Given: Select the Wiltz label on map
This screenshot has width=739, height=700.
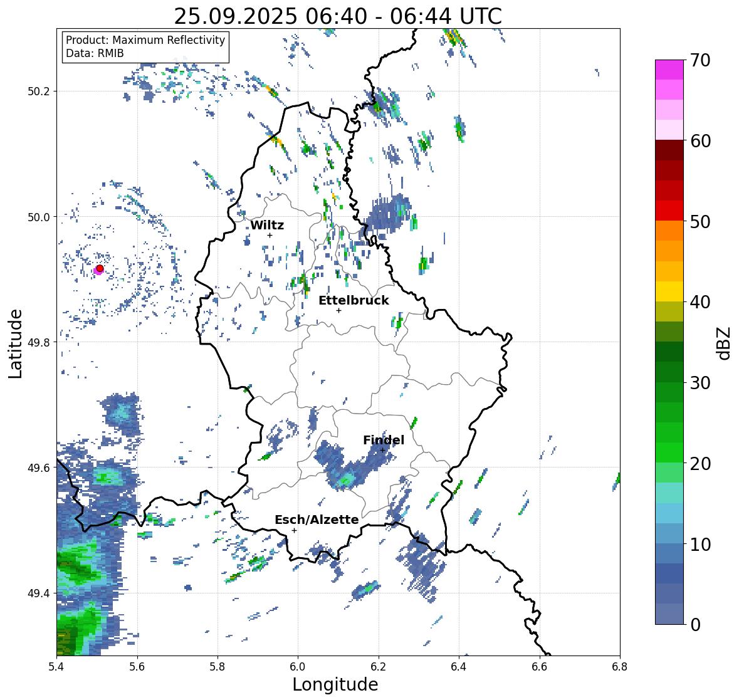Looking at the screenshot, I should 267,225.
